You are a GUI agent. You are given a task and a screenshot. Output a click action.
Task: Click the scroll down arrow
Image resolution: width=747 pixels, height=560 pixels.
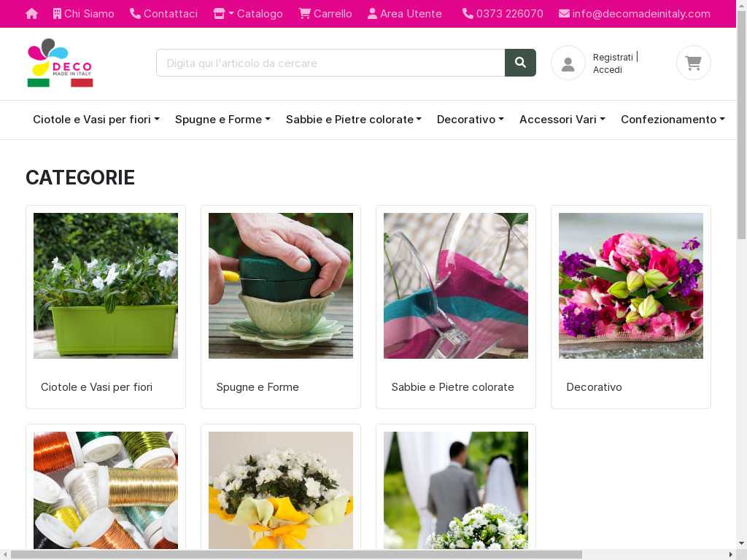[742, 543]
